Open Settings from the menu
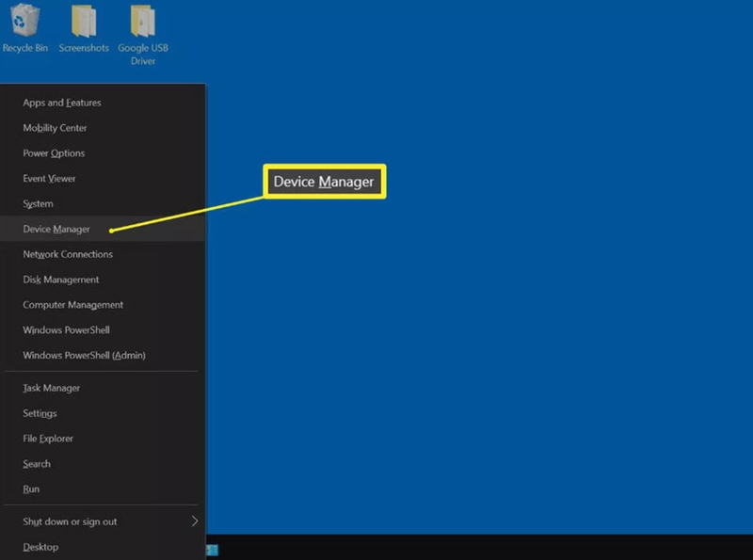 [x=104, y=413]
